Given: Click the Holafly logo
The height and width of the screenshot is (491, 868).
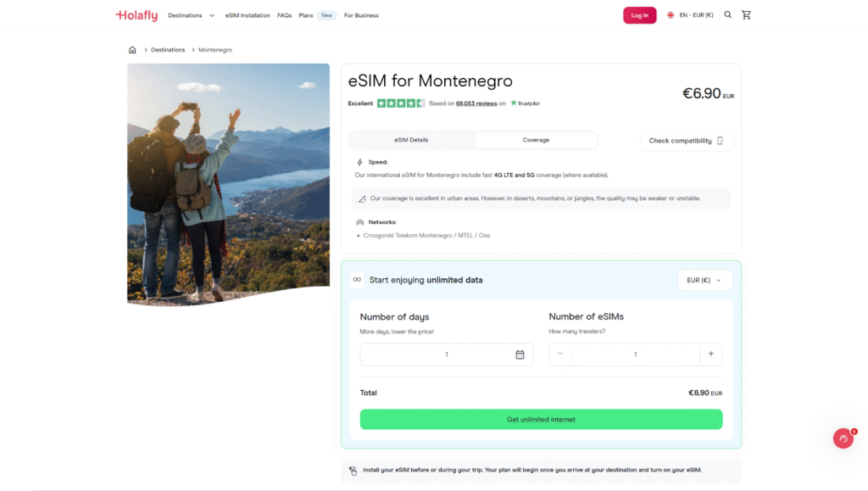Looking at the screenshot, I should (136, 14).
